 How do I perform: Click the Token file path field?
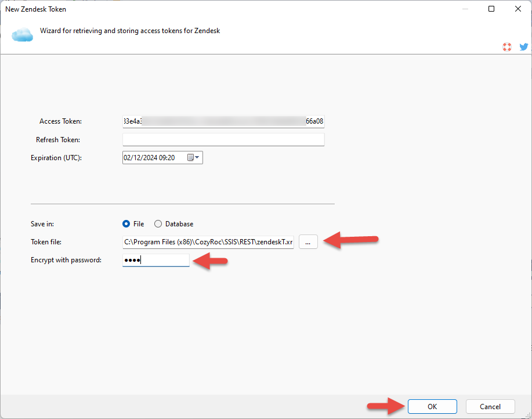pyautogui.click(x=208, y=242)
